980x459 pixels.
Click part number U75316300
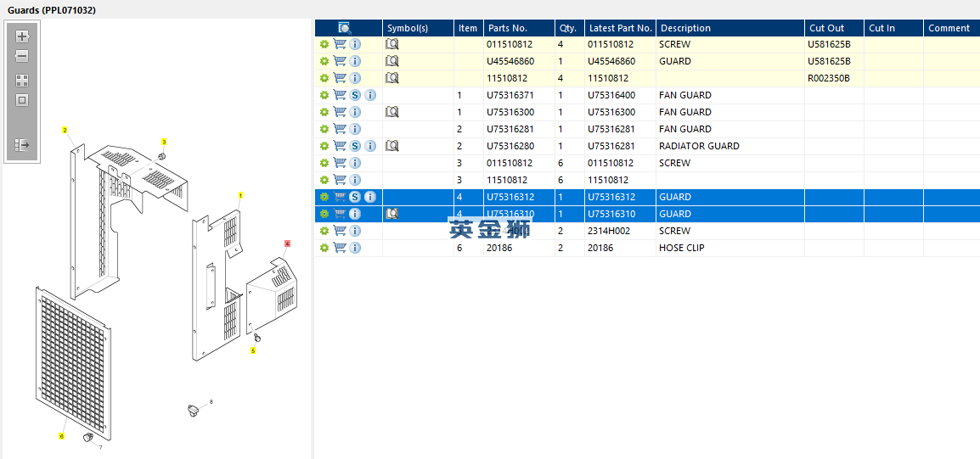tap(510, 112)
